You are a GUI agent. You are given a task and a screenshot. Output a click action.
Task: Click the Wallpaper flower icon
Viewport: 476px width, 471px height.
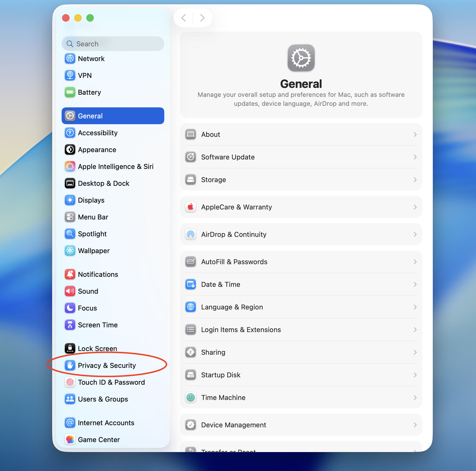pos(70,251)
